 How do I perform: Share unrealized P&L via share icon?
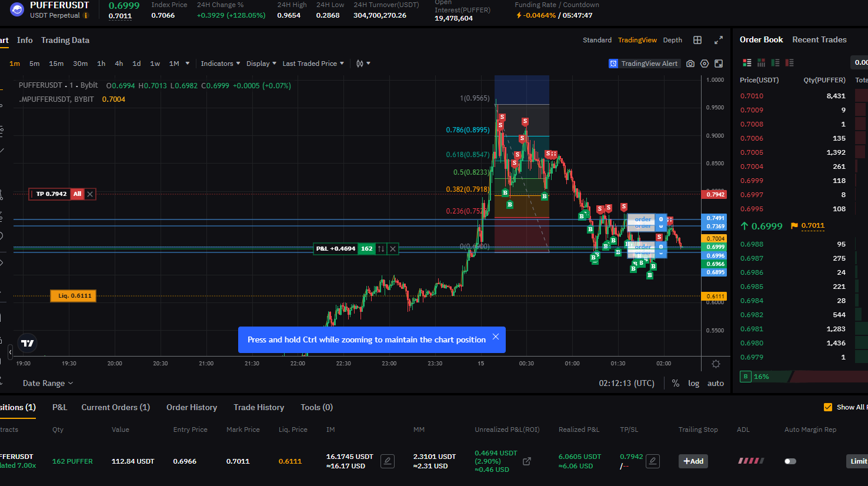click(527, 461)
